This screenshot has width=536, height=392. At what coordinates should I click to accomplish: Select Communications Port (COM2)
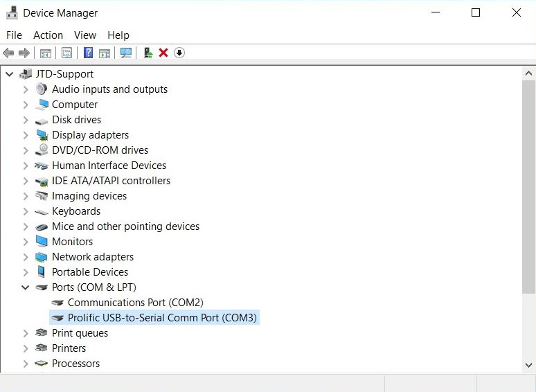click(135, 303)
